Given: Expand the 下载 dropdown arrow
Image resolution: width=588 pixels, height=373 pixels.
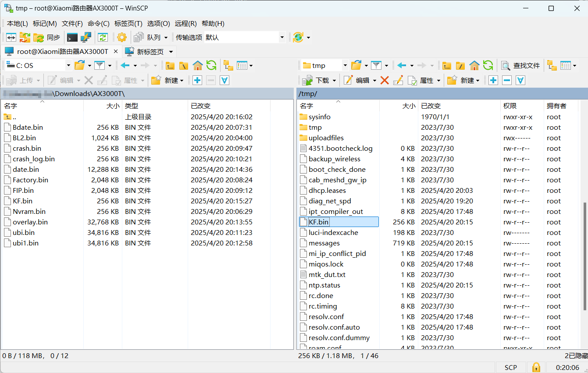Looking at the screenshot, I should 335,80.
